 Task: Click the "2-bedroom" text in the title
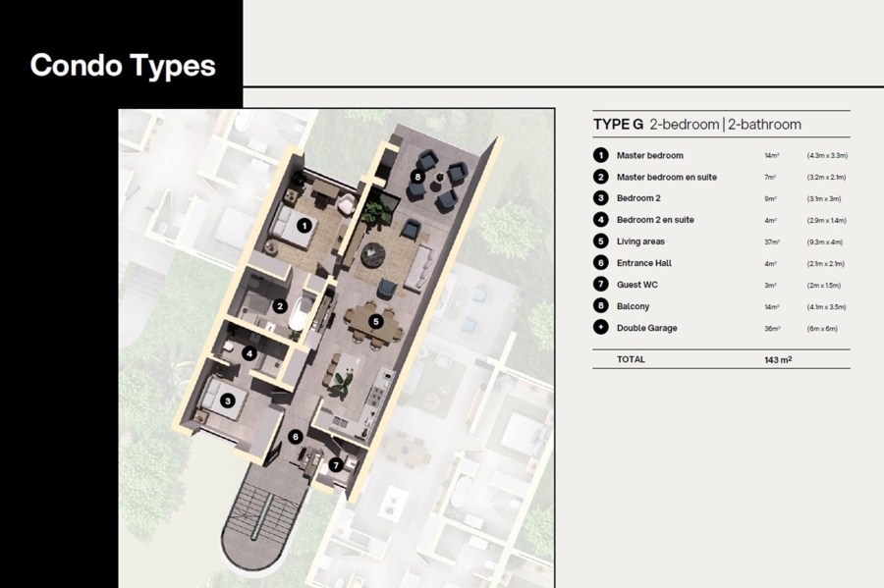pos(685,125)
